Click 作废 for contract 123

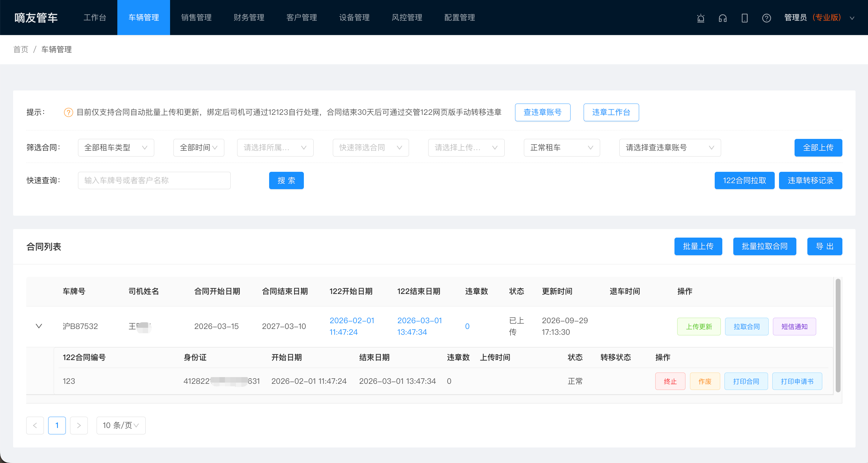tap(705, 381)
